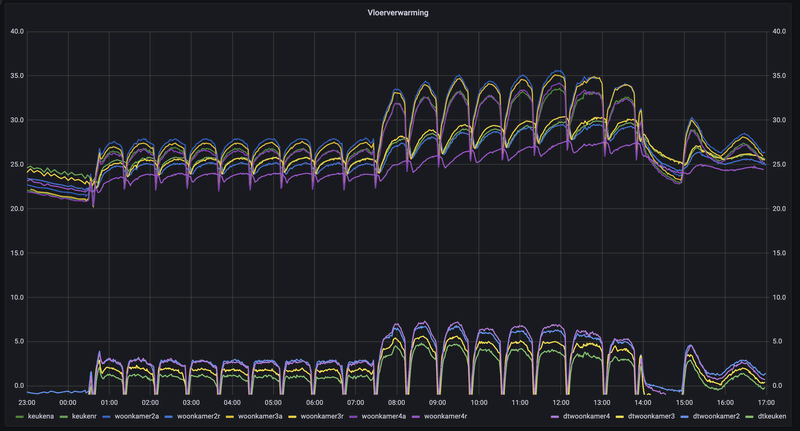Click the 08:00 time axis label
Image resolution: width=800 pixels, height=431 pixels.
tap(396, 402)
